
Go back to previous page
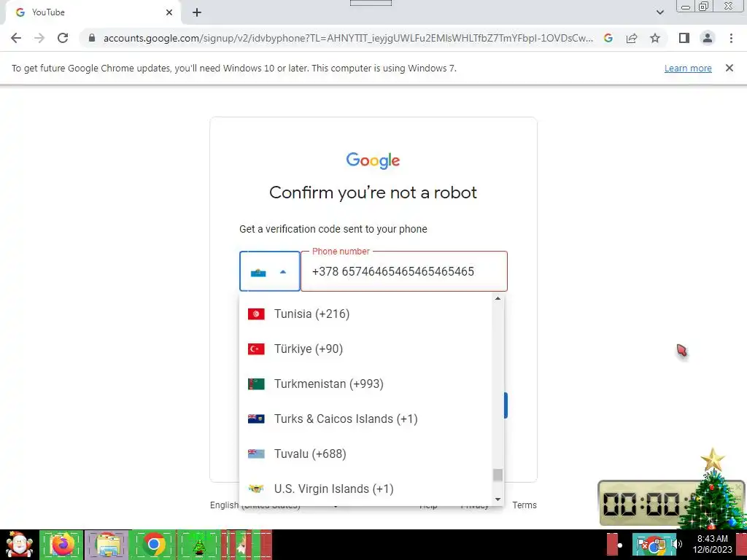[16, 38]
